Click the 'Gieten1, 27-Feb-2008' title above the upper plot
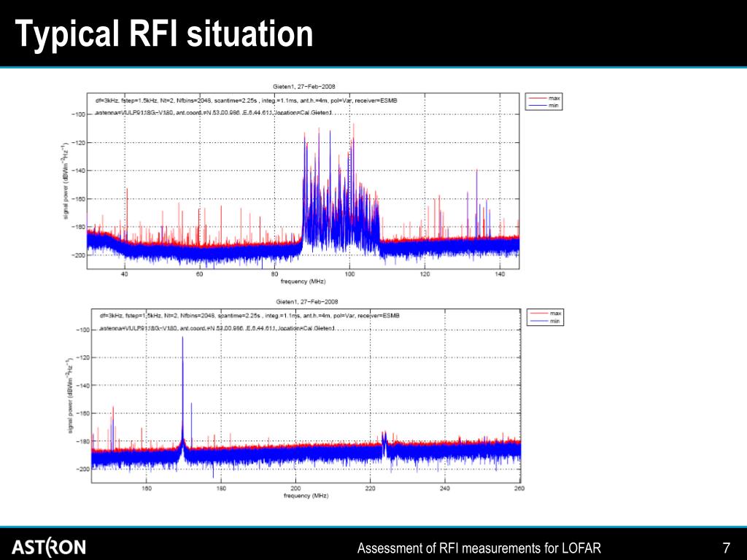 coord(304,86)
